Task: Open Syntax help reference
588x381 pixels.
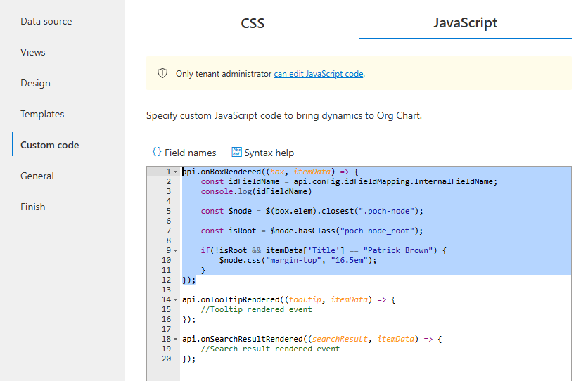Action: [x=269, y=153]
